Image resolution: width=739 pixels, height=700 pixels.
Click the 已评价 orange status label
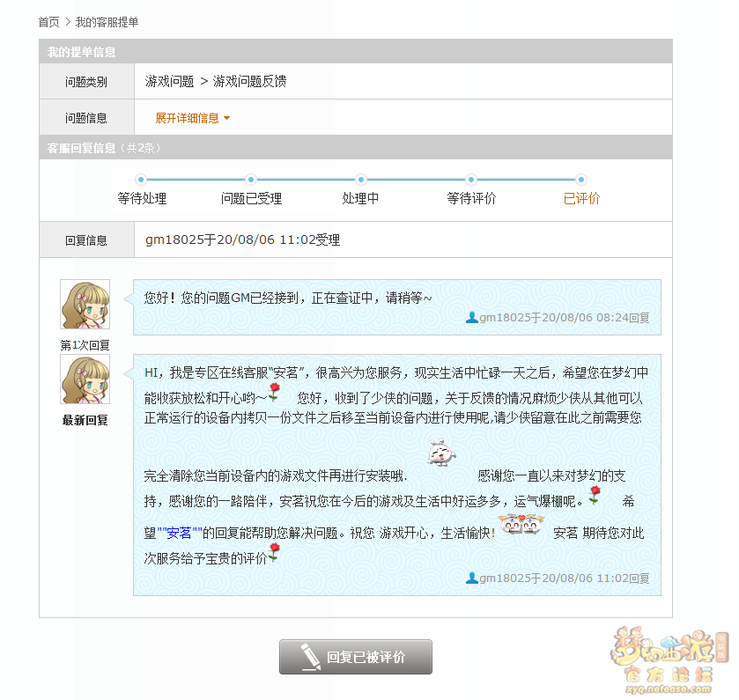581,198
